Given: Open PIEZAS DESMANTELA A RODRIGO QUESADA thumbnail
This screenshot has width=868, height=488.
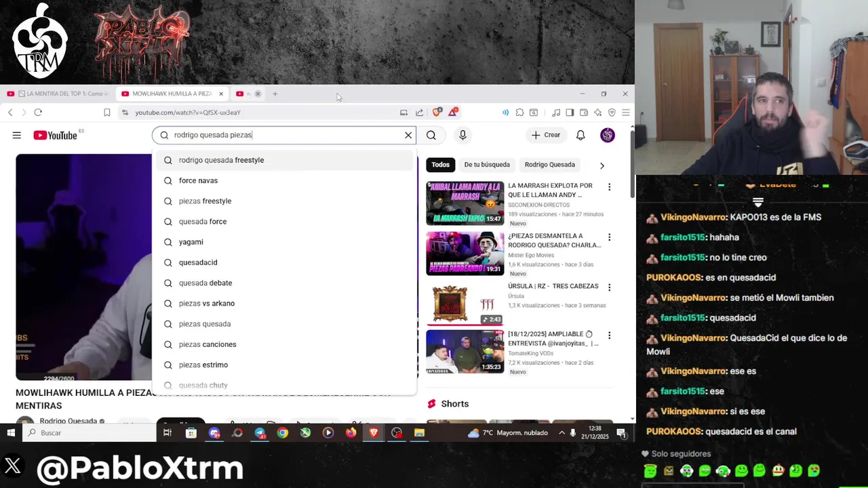Looking at the screenshot, I should (465, 253).
